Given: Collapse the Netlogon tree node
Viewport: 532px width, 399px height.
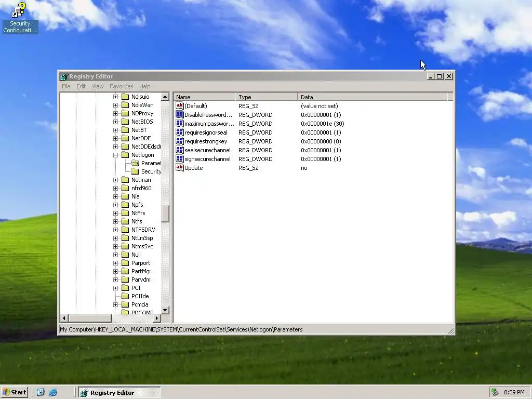Looking at the screenshot, I should [115, 155].
